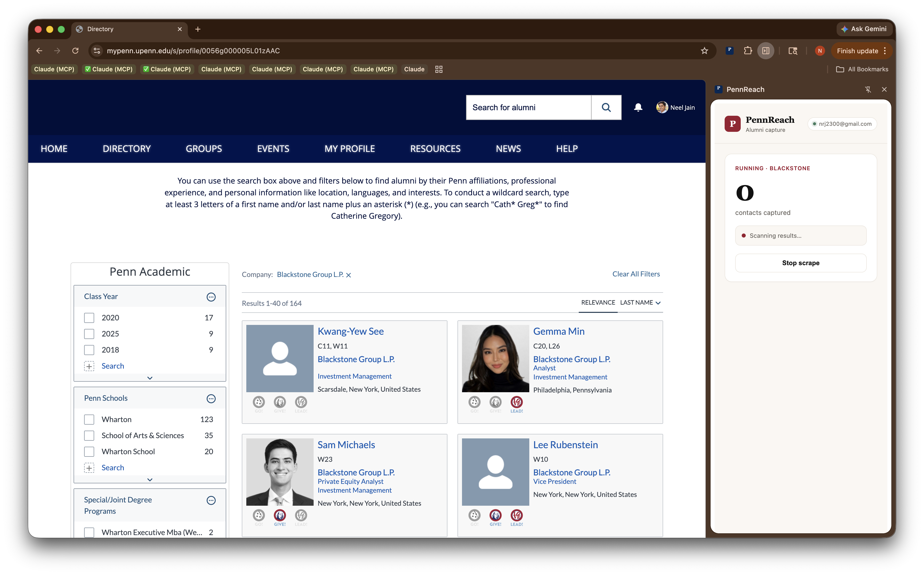This screenshot has height=575, width=924.
Task: Check the Wharton school filter
Action: (x=89, y=420)
